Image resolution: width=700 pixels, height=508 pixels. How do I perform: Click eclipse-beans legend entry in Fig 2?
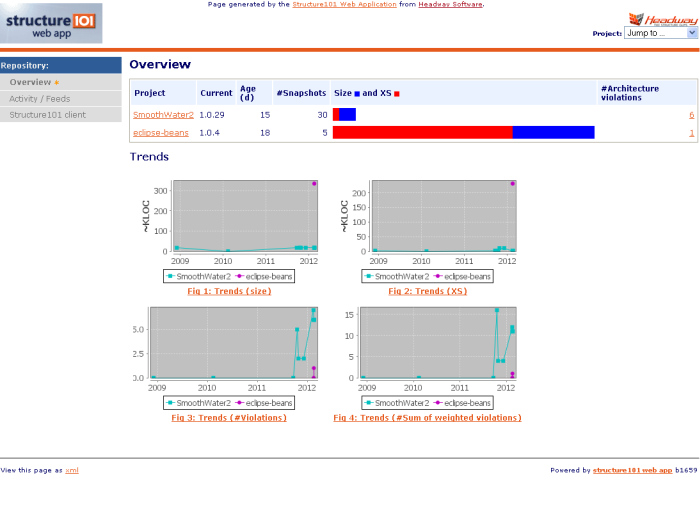tap(462, 276)
